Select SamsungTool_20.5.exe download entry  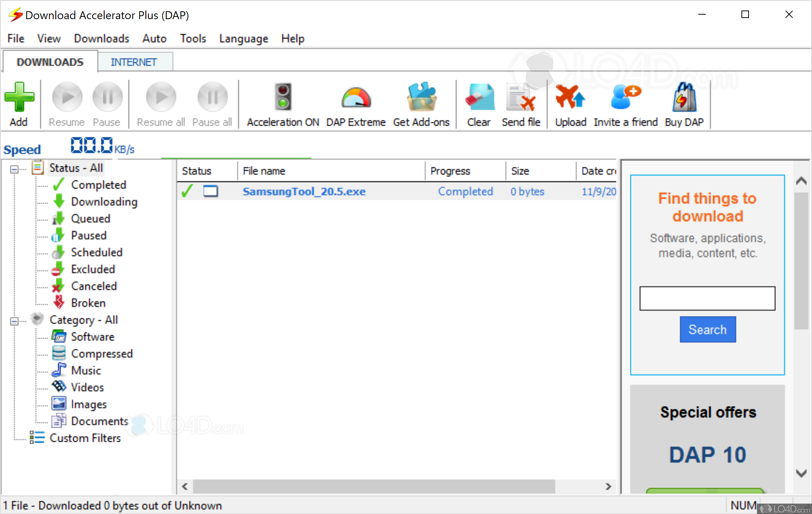pyautogui.click(x=304, y=191)
